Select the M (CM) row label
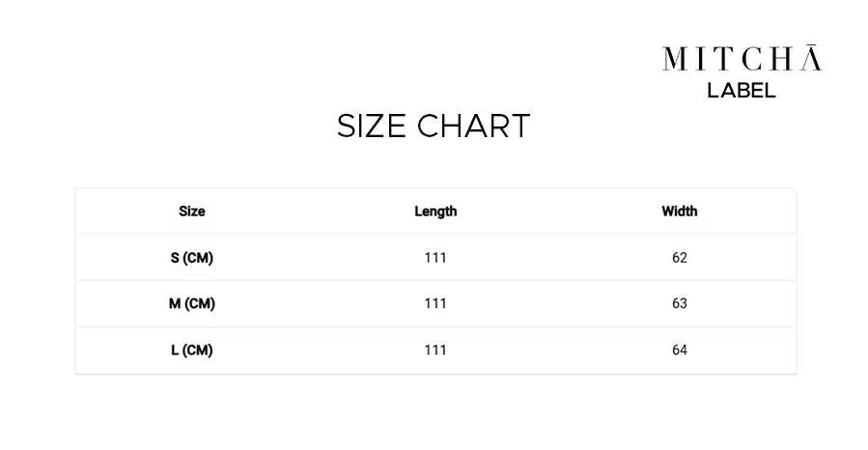Viewport: 868px width, 450px height. tap(192, 304)
